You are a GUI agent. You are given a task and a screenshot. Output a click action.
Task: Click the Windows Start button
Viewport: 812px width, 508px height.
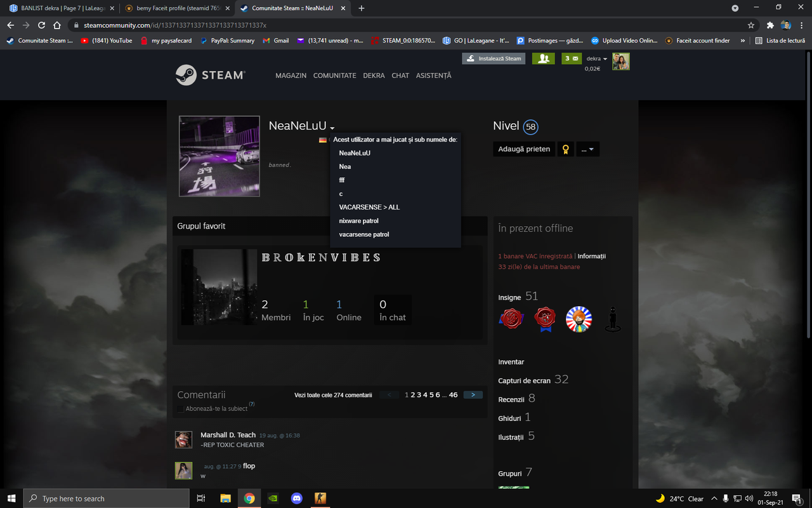pyautogui.click(x=11, y=498)
